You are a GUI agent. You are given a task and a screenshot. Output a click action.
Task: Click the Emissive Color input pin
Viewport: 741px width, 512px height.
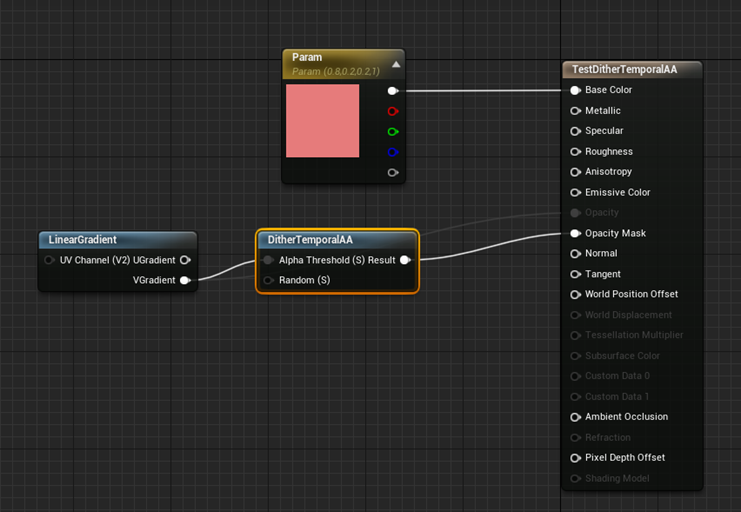pos(575,192)
